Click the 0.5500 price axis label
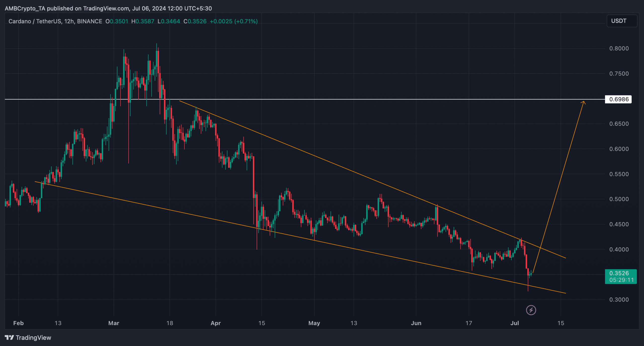Image resolution: width=644 pixels, height=346 pixels. click(x=619, y=174)
